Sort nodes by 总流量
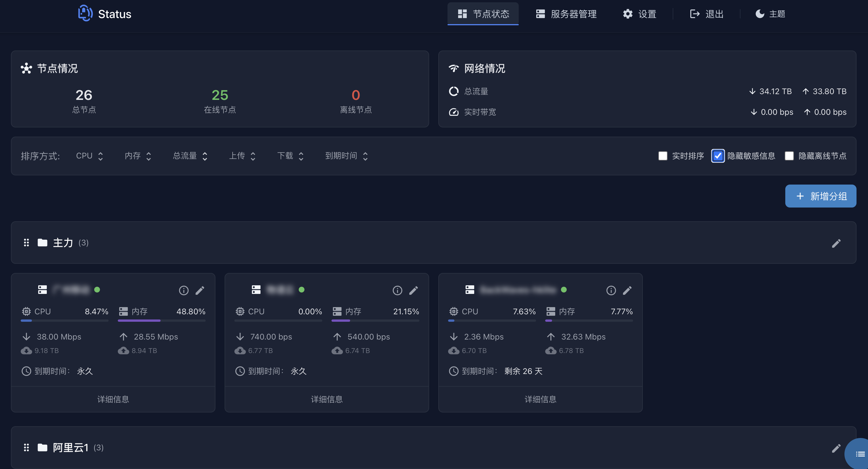 click(190, 156)
